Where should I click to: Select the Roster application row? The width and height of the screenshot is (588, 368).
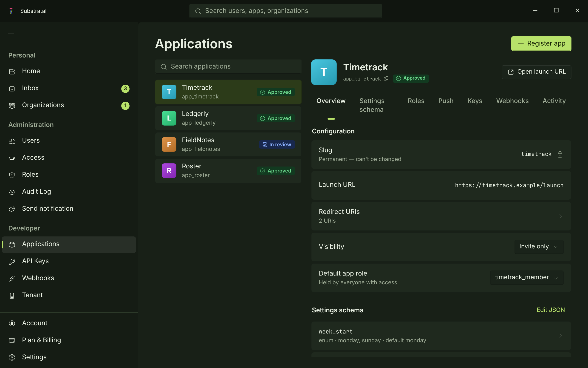click(228, 171)
